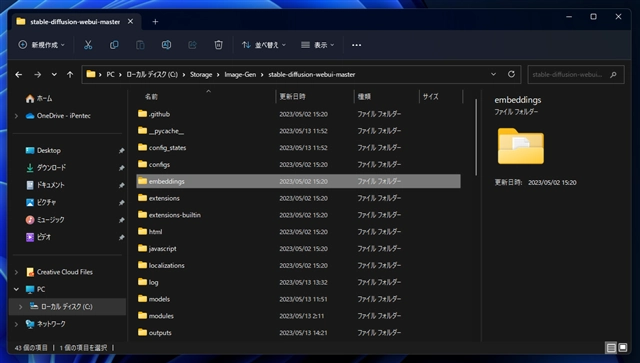Open the 表示 view dropdown

(x=318, y=45)
